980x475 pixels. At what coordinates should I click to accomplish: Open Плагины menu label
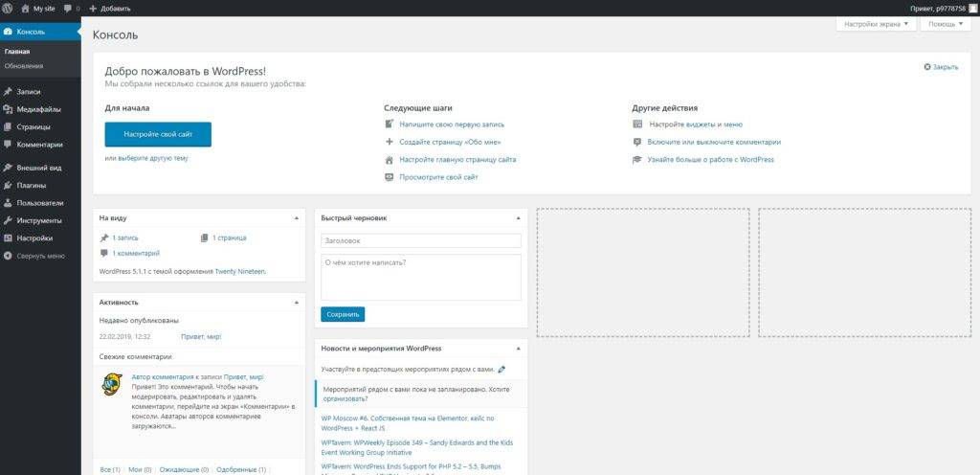pyautogui.click(x=32, y=185)
